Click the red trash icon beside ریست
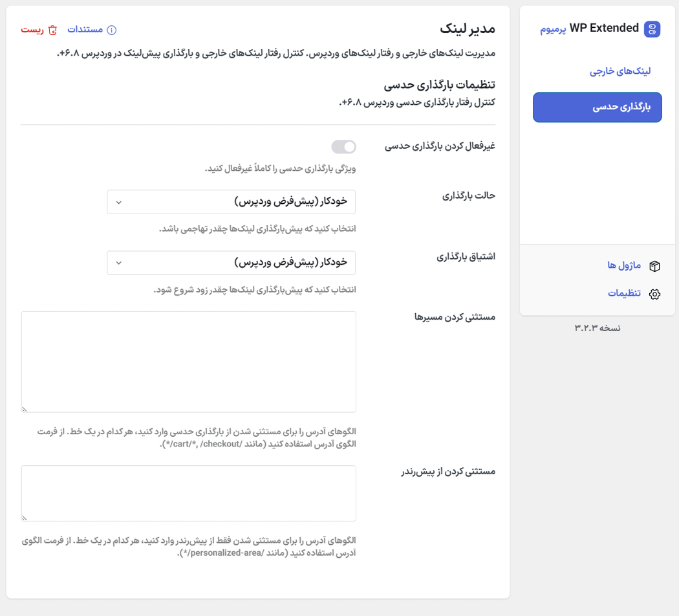The image size is (679, 616). 53,30
